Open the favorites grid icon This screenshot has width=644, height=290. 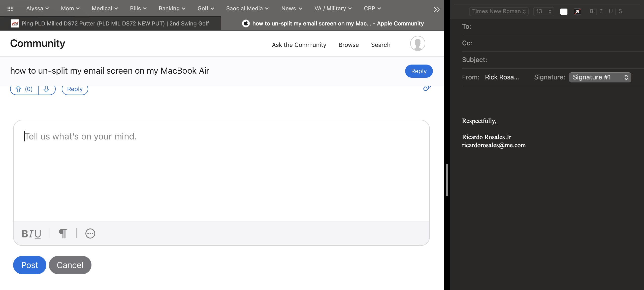[x=10, y=9]
